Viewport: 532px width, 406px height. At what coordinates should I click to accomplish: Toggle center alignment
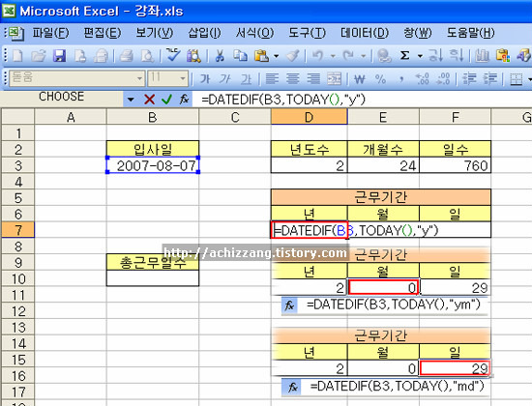coord(293,79)
